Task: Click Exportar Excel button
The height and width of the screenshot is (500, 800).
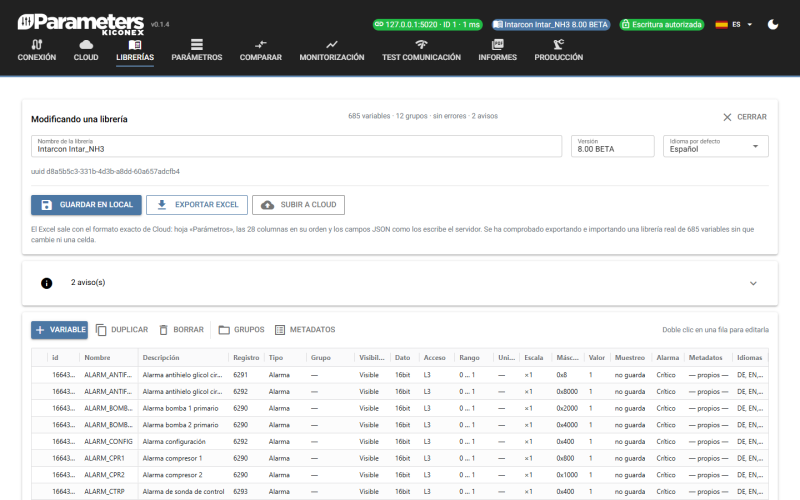Action: tap(197, 205)
